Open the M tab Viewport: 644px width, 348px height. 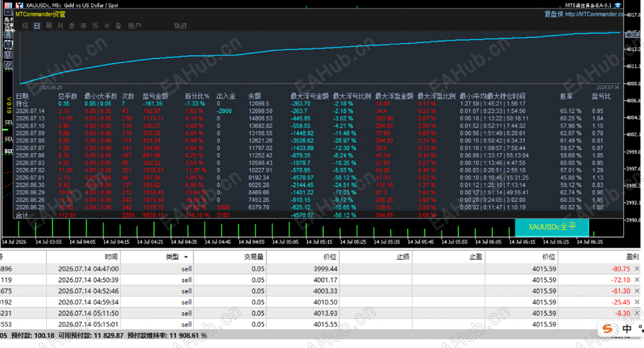(107, 26)
